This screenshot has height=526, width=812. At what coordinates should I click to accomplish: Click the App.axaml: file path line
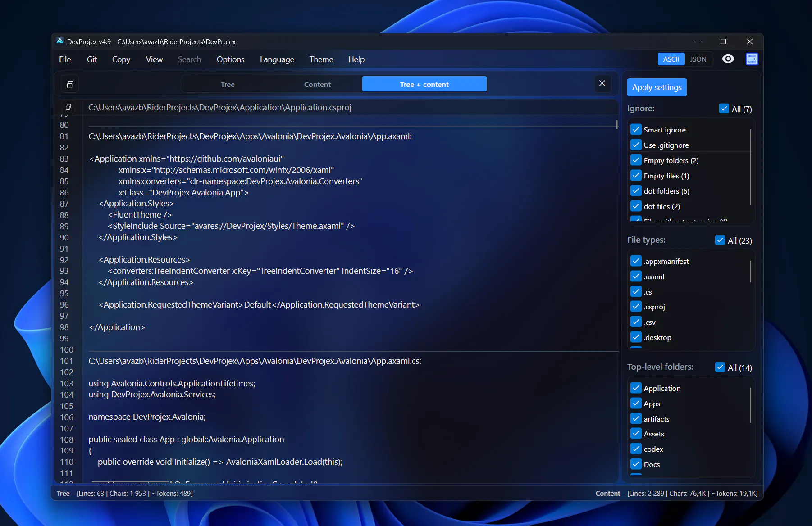(250, 136)
